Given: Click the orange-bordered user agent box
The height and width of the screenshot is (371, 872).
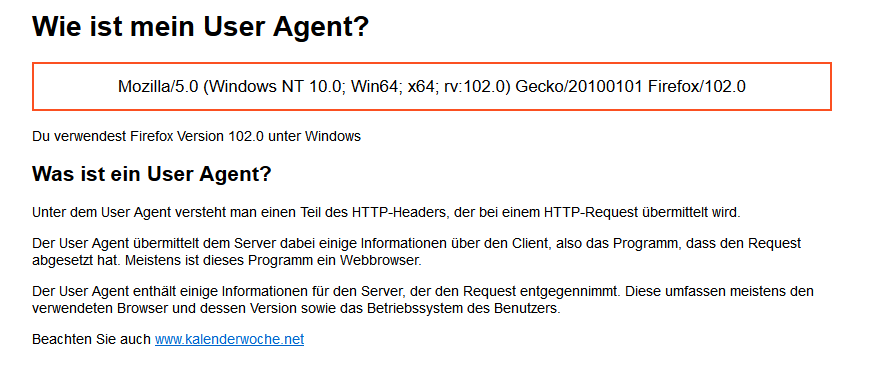Looking at the screenshot, I should (x=432, y=87).
